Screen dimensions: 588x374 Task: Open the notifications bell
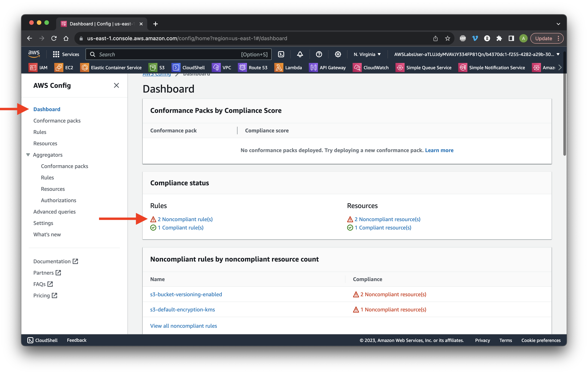(300, 54)
